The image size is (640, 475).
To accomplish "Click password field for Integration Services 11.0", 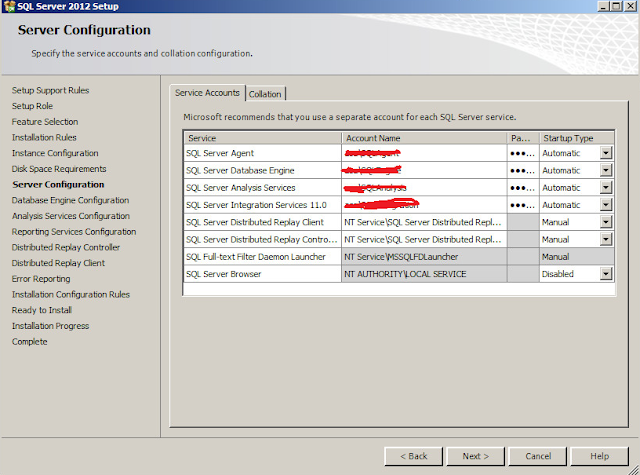I will click(523, 205).
